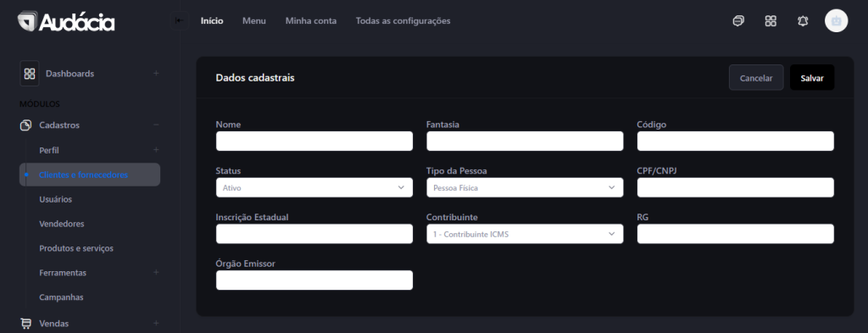The image size is (868, 333).
Task: Open the Status dropdown
Action: click(x=314, y=187)
